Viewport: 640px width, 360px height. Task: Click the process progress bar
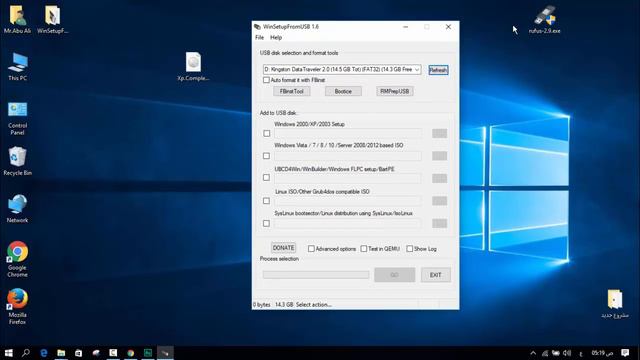(x=316, y=275)
